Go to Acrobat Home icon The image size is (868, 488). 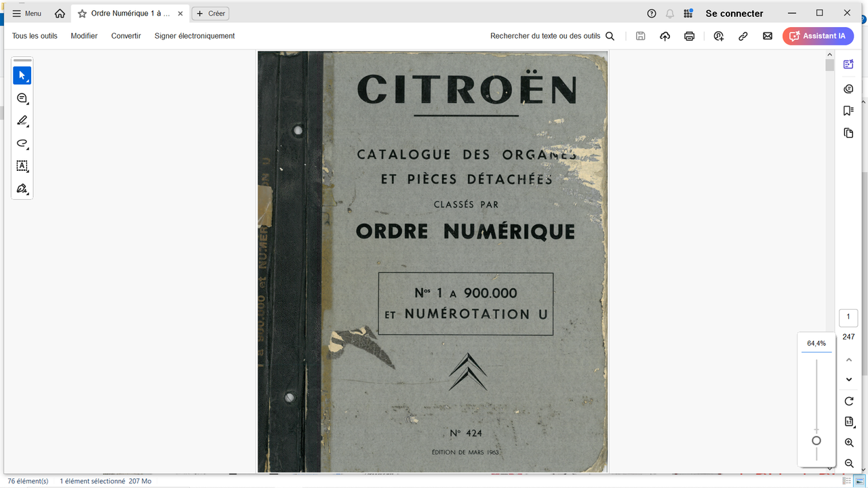point(60,14)
